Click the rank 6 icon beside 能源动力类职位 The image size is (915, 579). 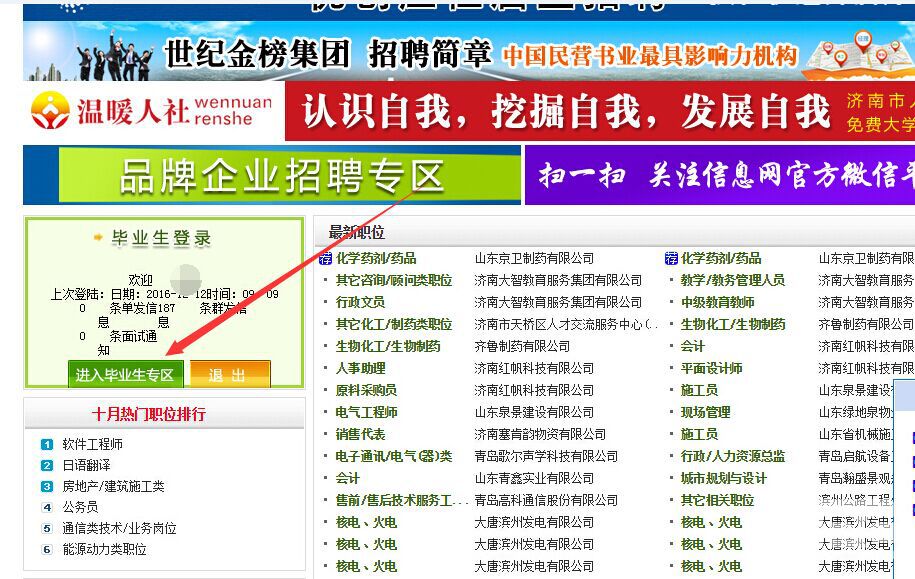(46, 549)
